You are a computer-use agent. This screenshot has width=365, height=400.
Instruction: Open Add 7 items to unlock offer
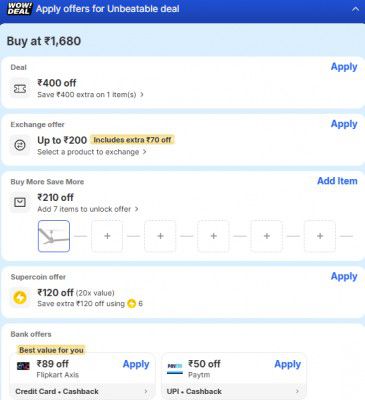(88, 209)
